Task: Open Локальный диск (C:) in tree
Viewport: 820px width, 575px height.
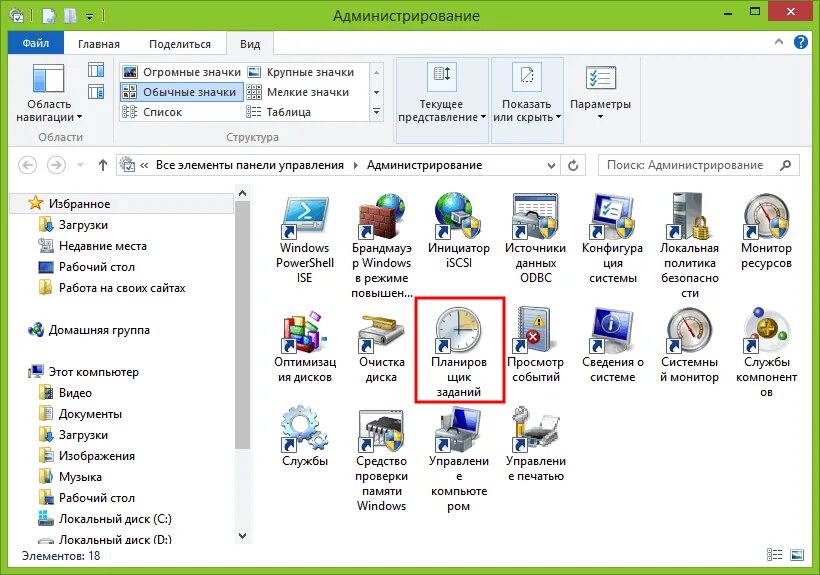Action: pyautogui.click(x=115, y=519)
